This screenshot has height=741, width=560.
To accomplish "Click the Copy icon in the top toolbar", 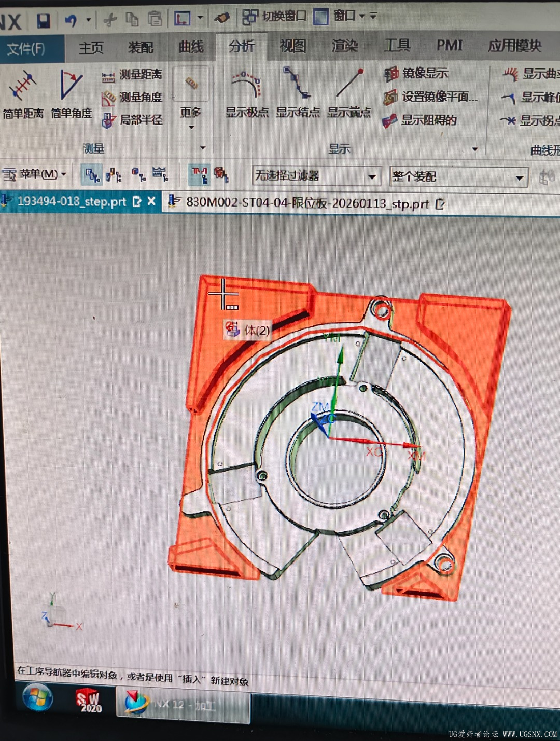I will [133, 19].
